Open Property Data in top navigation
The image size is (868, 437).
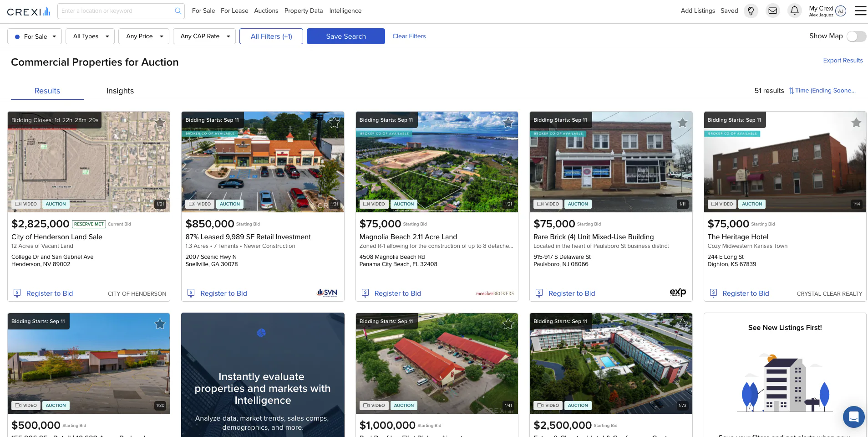coord(304,11)
